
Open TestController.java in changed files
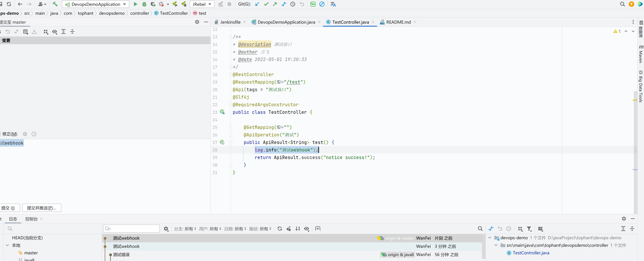(531, 253)
